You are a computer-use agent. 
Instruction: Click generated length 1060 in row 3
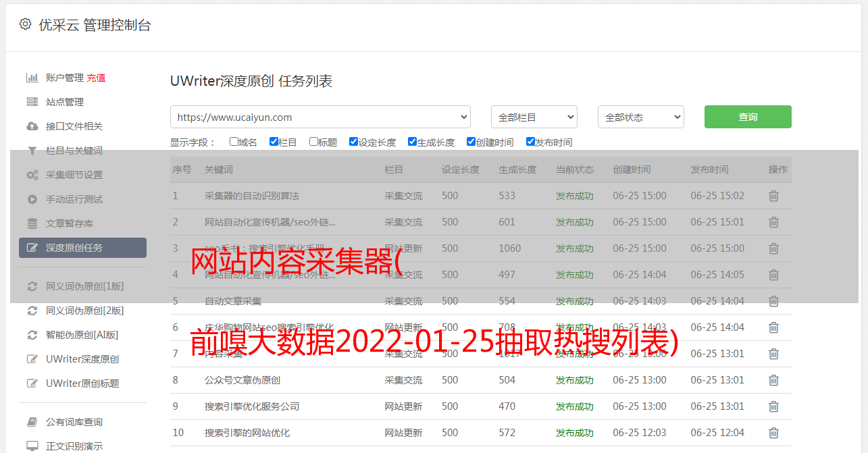click(510, 248)
